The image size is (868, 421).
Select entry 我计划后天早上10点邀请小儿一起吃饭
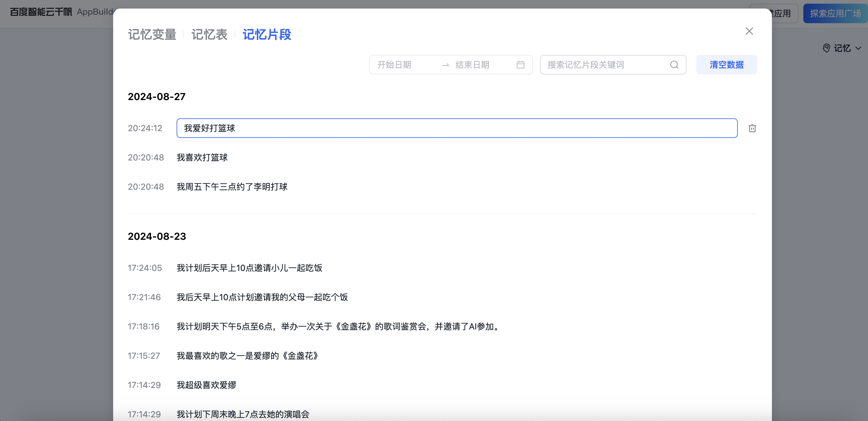[249, 268]
